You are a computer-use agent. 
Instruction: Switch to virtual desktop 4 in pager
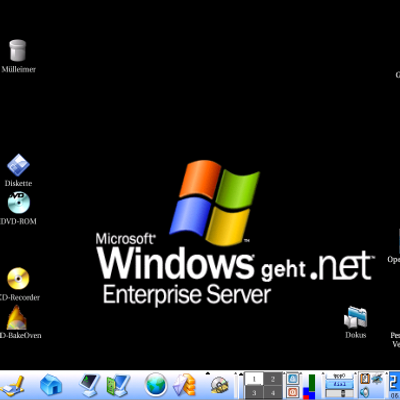(273, 392)
